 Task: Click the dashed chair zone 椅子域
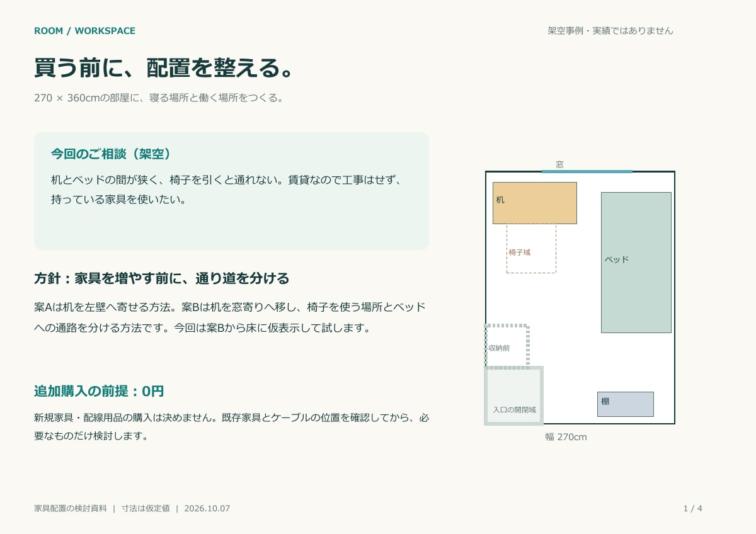tap(531, 249)
